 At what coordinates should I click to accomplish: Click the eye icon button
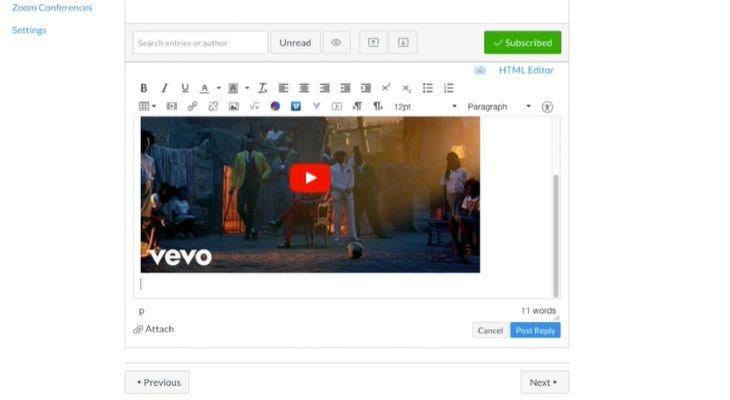pyautogui.click(x=336, y=43)
